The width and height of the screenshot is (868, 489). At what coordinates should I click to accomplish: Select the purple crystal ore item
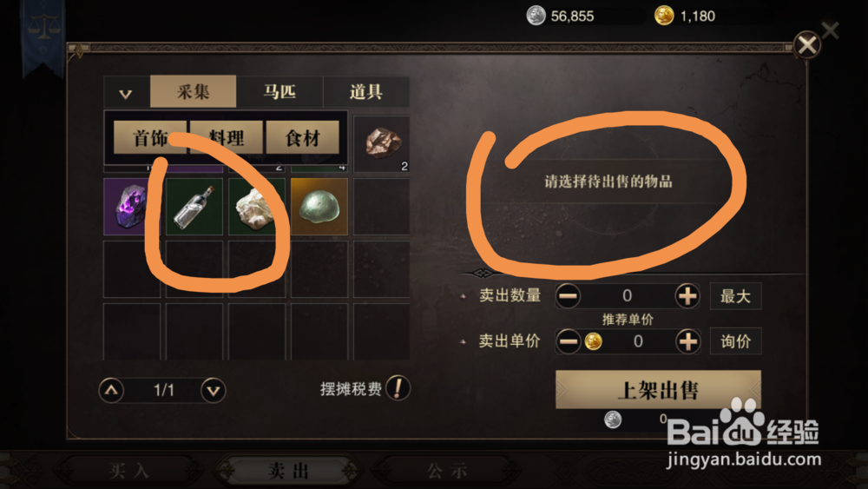tap(132, 207)
